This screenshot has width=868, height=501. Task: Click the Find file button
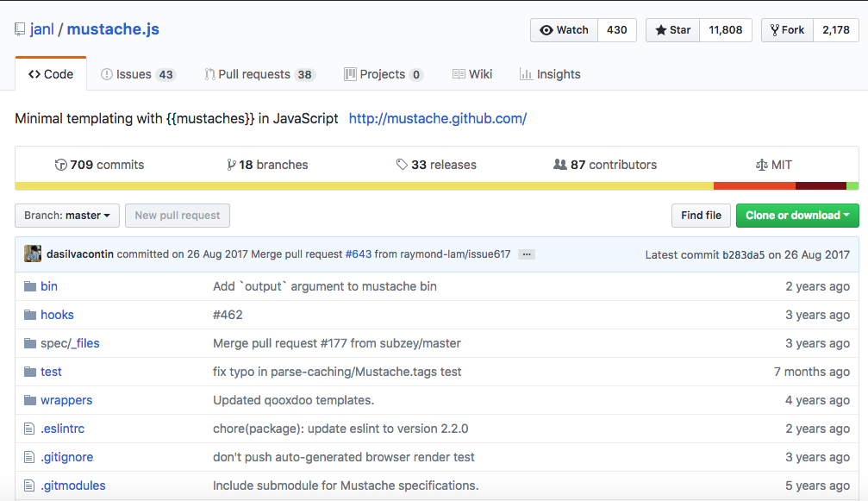[x=701, y=216]
